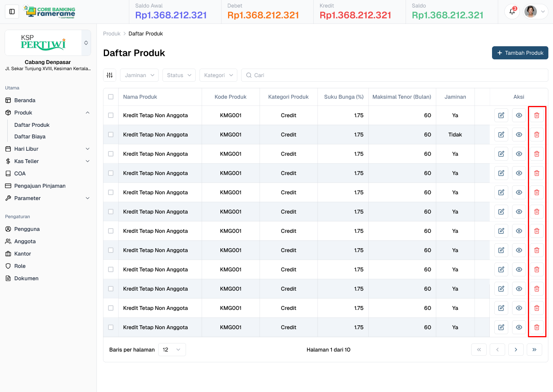Go to the next page arrow
This screenshot has width=553, height=392.
[516, 350]
